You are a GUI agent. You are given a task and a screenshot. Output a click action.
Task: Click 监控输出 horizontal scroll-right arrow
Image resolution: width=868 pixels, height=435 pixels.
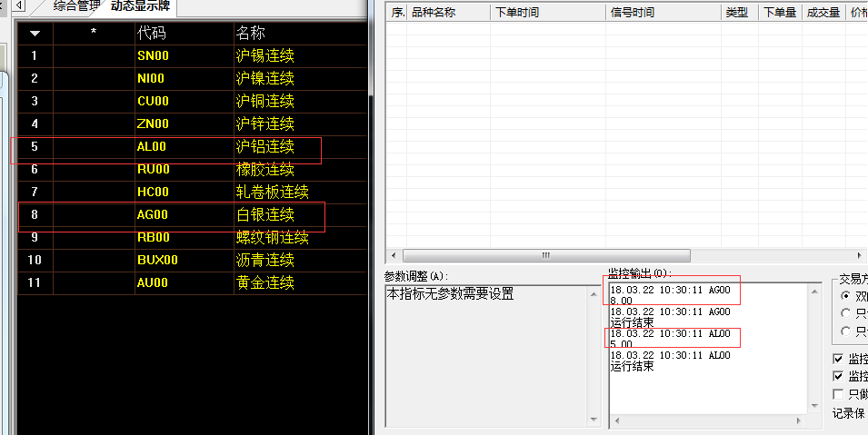coord(799,421)
